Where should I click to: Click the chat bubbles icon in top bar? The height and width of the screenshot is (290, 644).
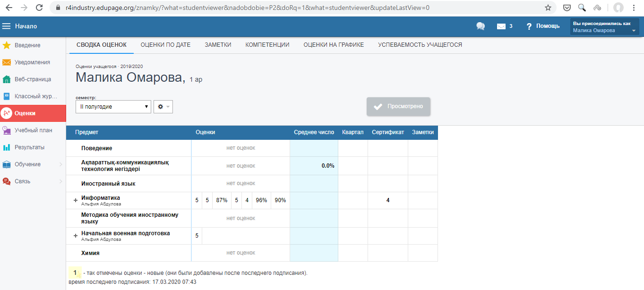(x=481, y=26)
